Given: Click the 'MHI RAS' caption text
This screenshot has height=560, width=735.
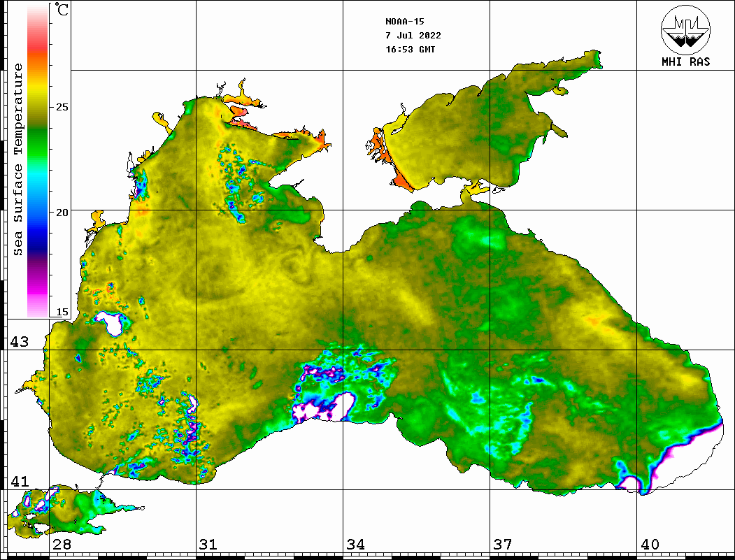Looking at the screenshot, I should [685, 62].
